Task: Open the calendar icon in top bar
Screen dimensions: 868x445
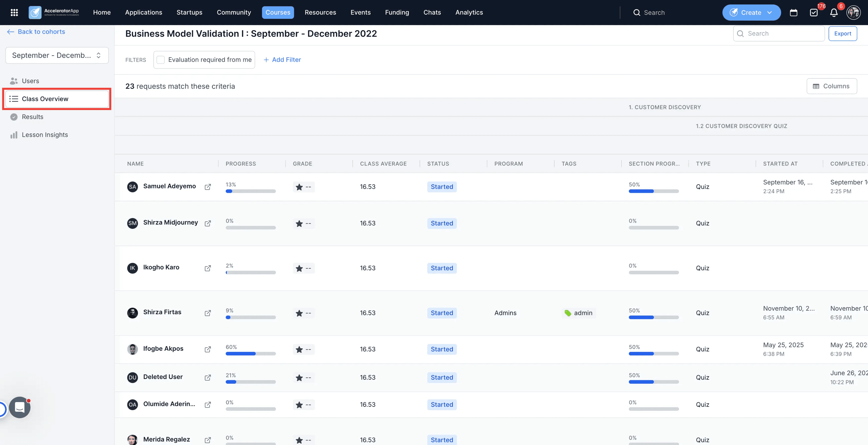Action: tap(794, 12)
